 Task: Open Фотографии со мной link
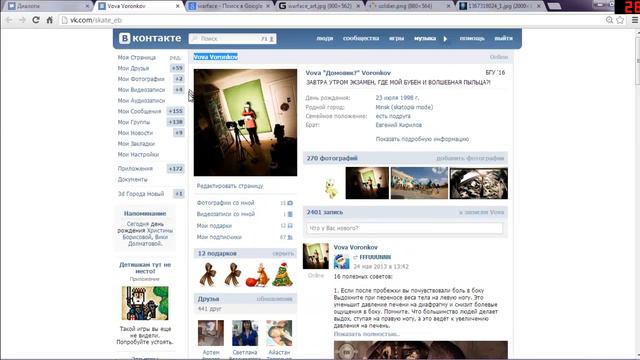pos(225,203)
